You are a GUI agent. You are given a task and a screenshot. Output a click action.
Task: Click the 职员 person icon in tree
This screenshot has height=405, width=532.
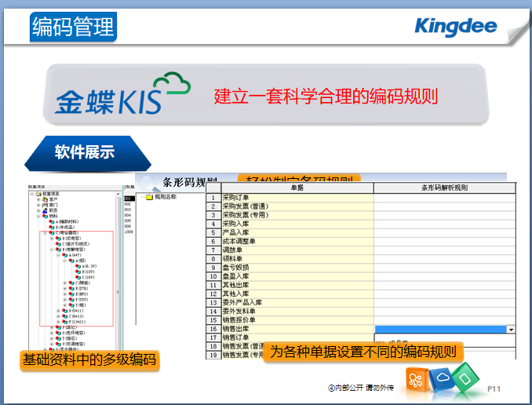46,210
